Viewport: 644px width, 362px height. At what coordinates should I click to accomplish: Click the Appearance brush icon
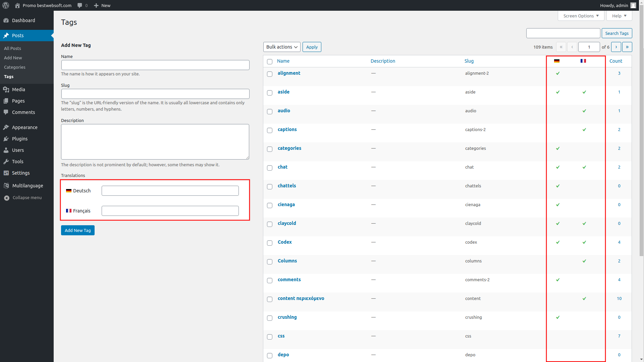(6, 127)
